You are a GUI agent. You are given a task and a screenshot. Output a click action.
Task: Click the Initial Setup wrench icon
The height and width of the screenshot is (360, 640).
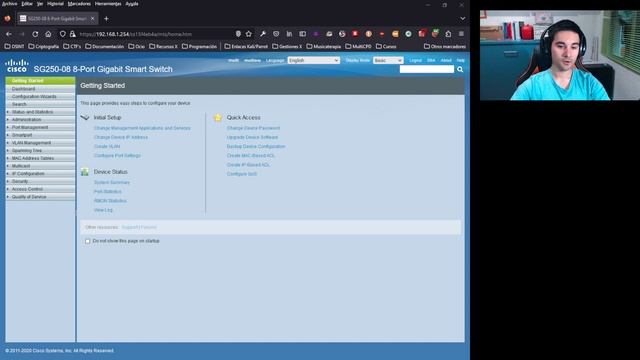tap(85, 118)
